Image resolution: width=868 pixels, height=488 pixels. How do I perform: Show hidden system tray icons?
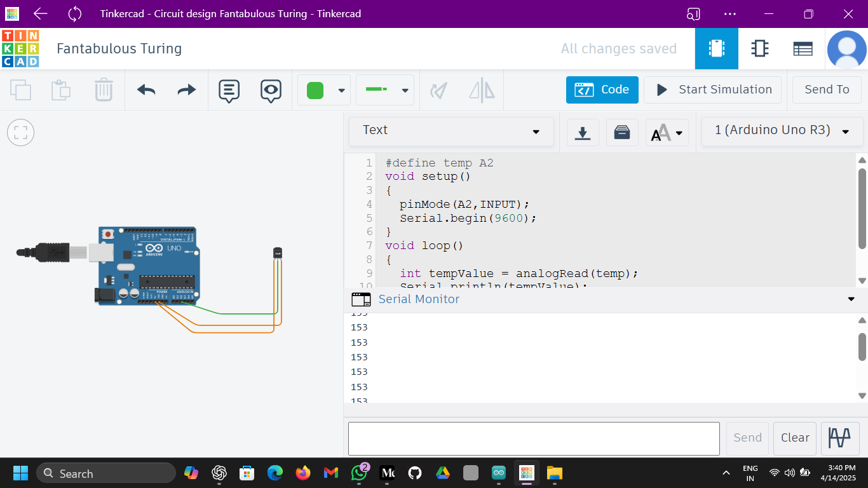click(x=726, y=473)
